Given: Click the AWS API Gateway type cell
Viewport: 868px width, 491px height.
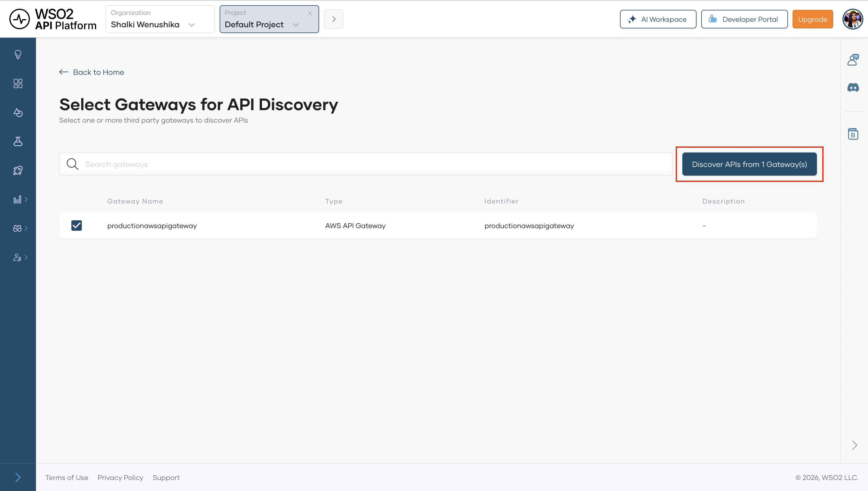Looking at the screenshot, I should (355, 226).
